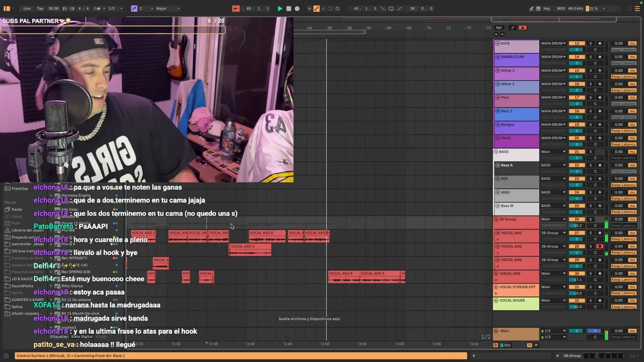The width and height of the screenshot is (644, 362).
Task: Select the VOCAL AKG 3 clip
Action: 250,250
